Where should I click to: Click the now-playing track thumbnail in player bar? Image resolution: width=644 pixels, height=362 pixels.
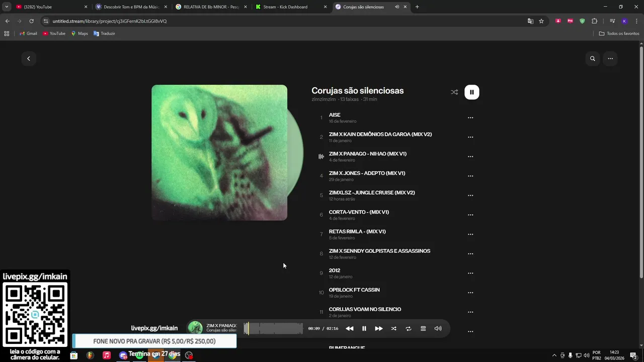tap(195, 328)
